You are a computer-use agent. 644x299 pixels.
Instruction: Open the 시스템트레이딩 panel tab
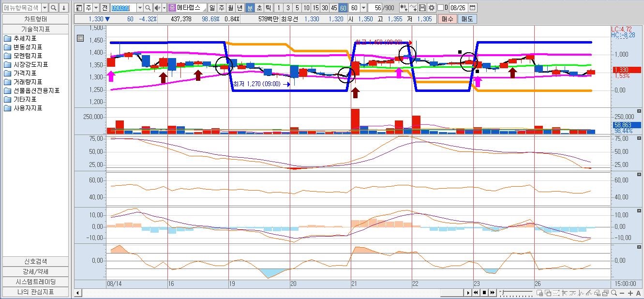point(35,282)
